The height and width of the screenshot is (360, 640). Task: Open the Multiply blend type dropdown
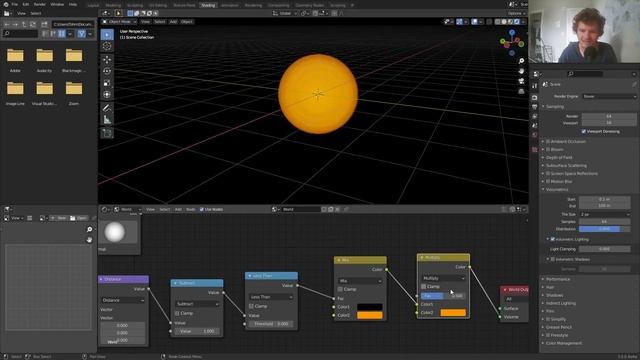443,278
